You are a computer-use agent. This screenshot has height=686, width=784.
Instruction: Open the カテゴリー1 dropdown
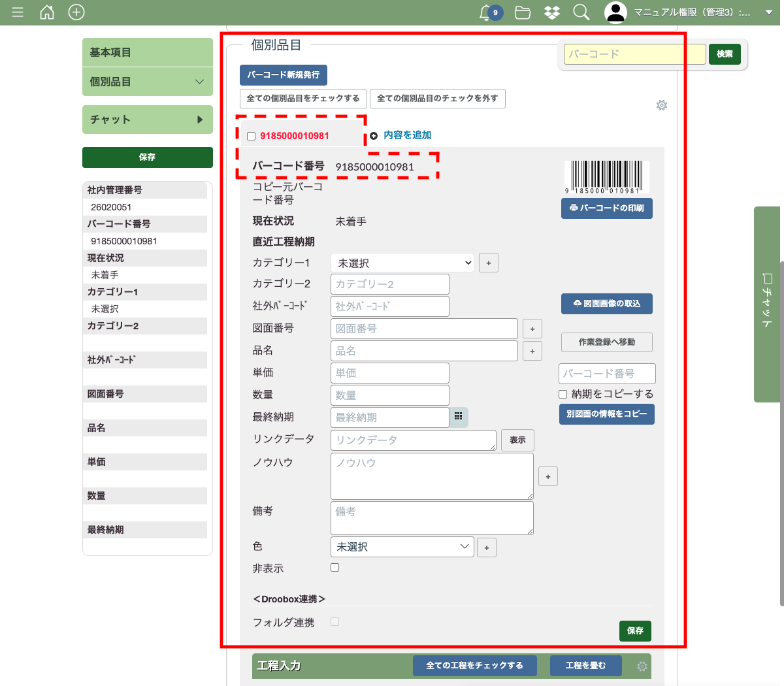[x=402, y=263]
